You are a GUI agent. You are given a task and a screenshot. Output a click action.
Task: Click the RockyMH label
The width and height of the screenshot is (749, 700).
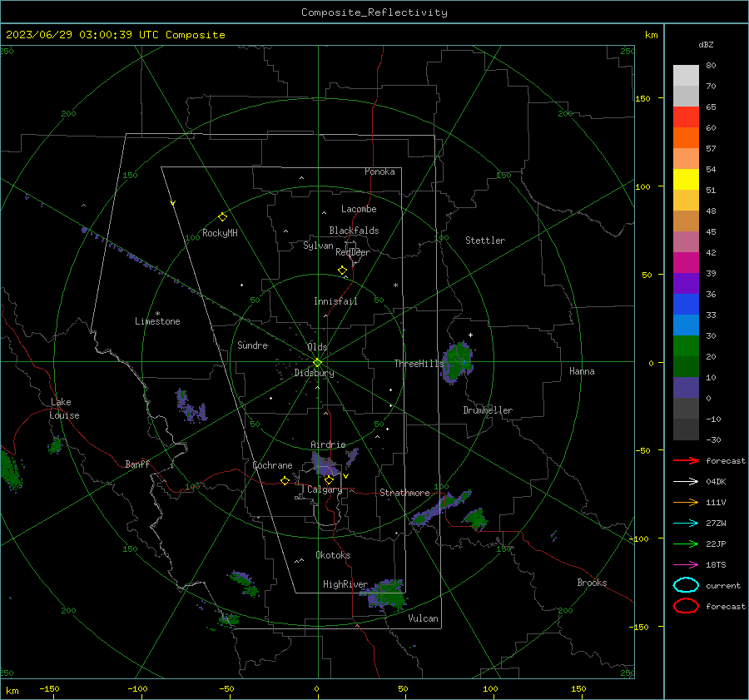(x=220, y=233)
